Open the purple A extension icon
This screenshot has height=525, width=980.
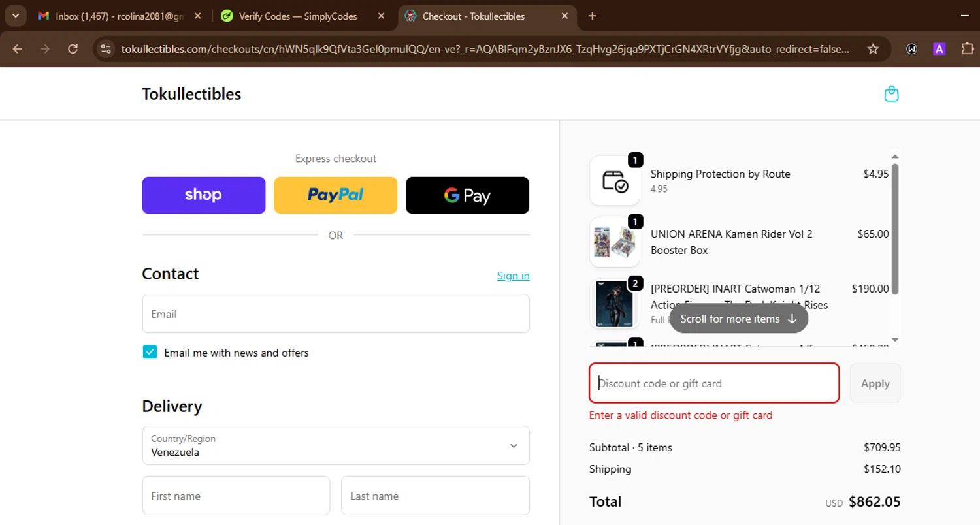939,49
